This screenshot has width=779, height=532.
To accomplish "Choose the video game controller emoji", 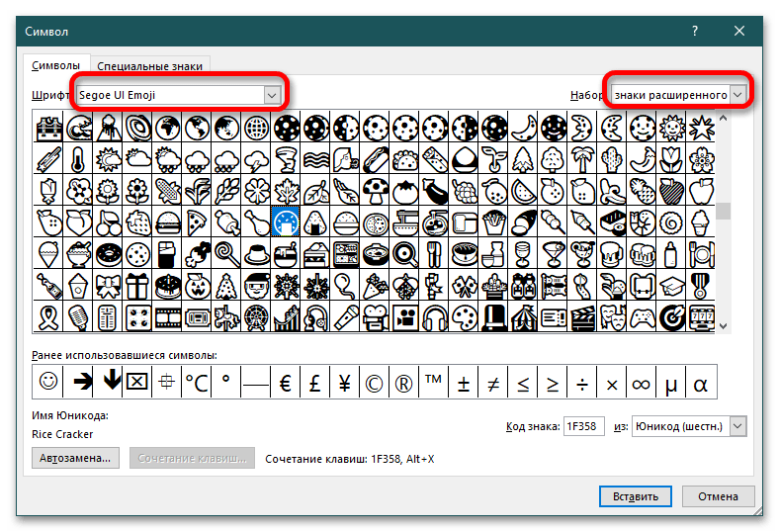I will click(642, 316).
